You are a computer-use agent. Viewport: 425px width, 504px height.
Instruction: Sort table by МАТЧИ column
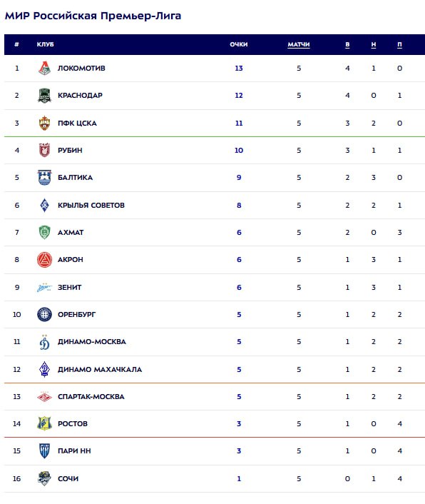point(299,45)
